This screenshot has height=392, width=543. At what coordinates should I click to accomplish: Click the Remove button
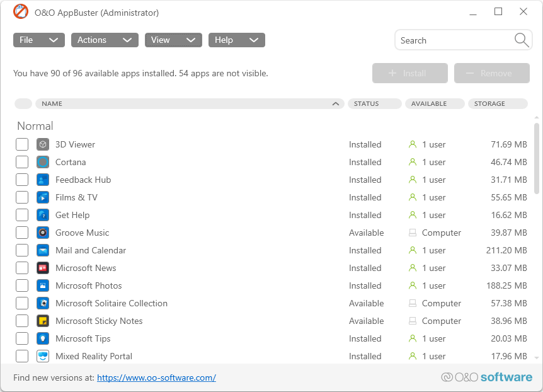click(x=492, y=73)
